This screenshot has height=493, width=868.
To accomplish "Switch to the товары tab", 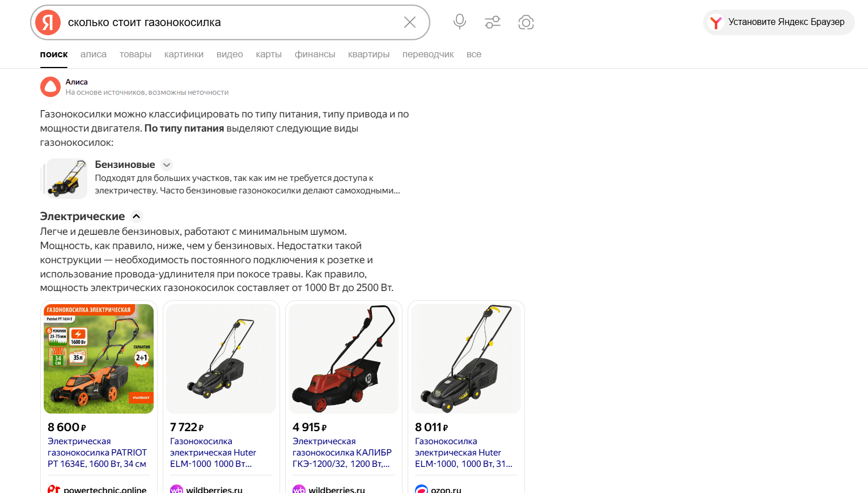I will [136, 54].
